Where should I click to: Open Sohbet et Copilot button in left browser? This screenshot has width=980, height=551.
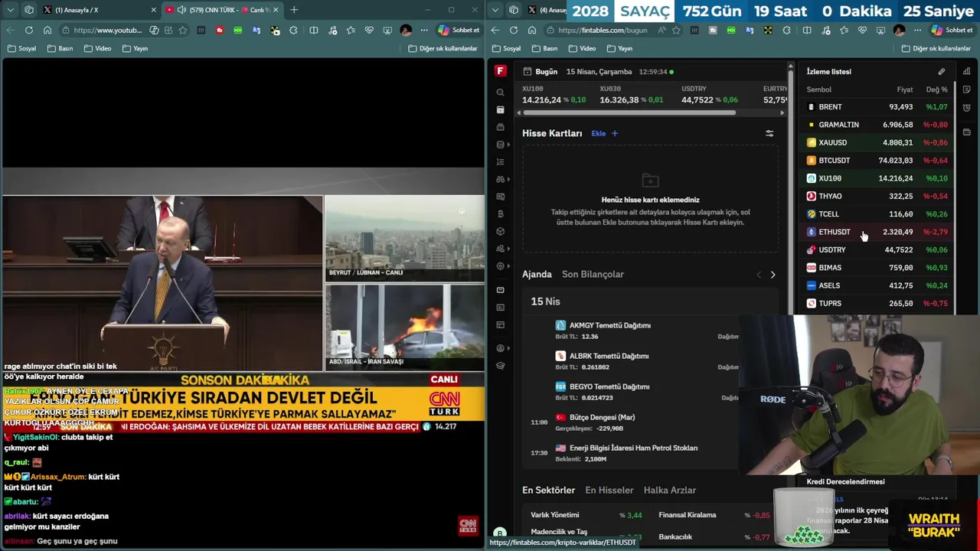coord(459,30)
